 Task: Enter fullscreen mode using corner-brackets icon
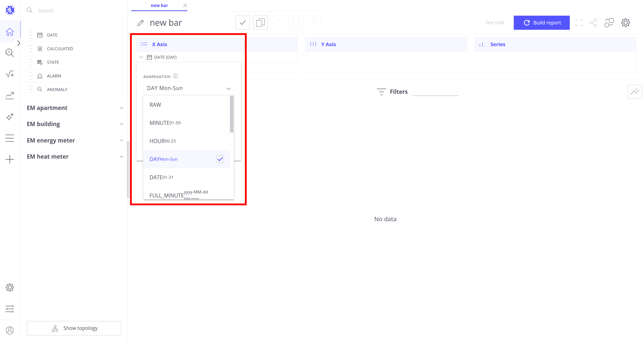(579, 23)
